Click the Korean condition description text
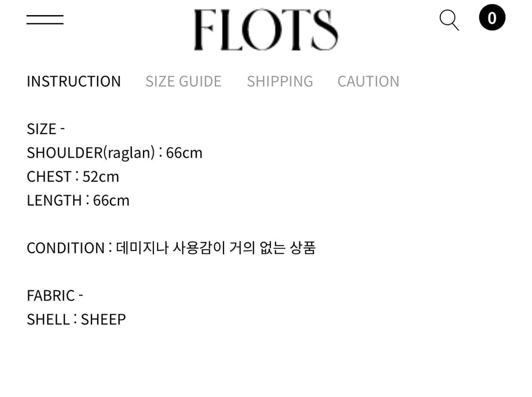532x397 pixels. point(216,248)
